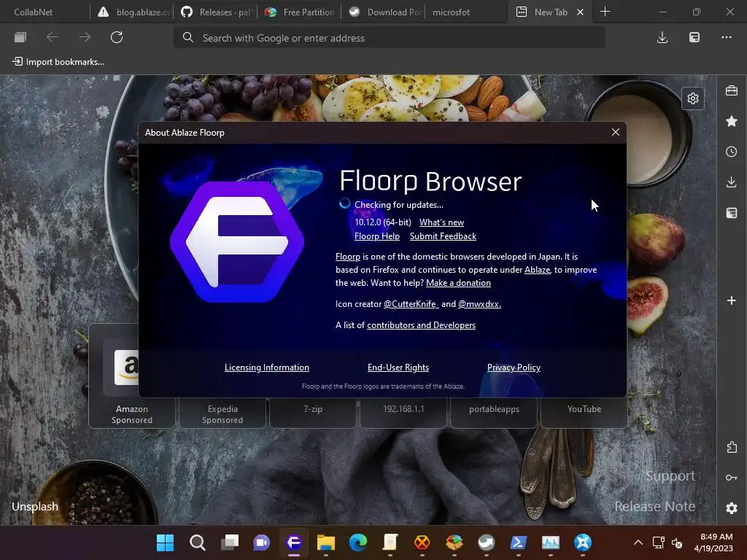Reload the page with the refresh icon
The image size is (747, 560).
click(x=117, y=37)
